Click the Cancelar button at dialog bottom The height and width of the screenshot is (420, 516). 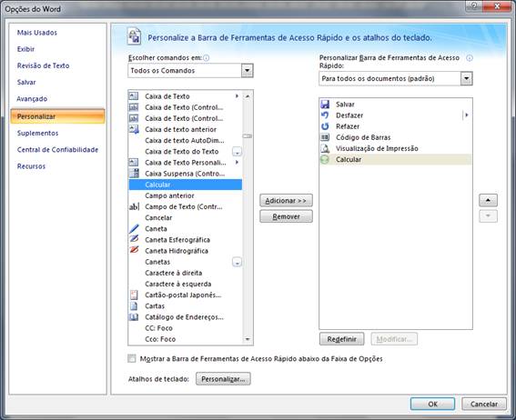484,404
